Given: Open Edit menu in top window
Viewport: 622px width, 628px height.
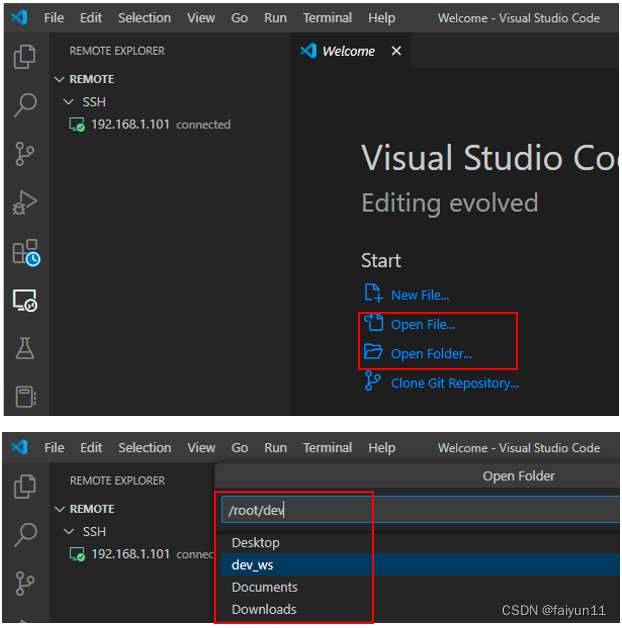Looking at the screenshot, I should 91,18.
